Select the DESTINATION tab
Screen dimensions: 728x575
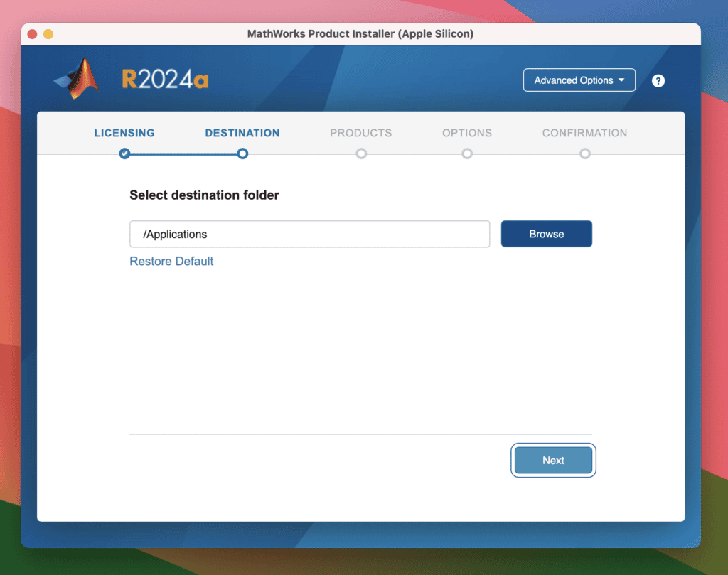(242, 133)
